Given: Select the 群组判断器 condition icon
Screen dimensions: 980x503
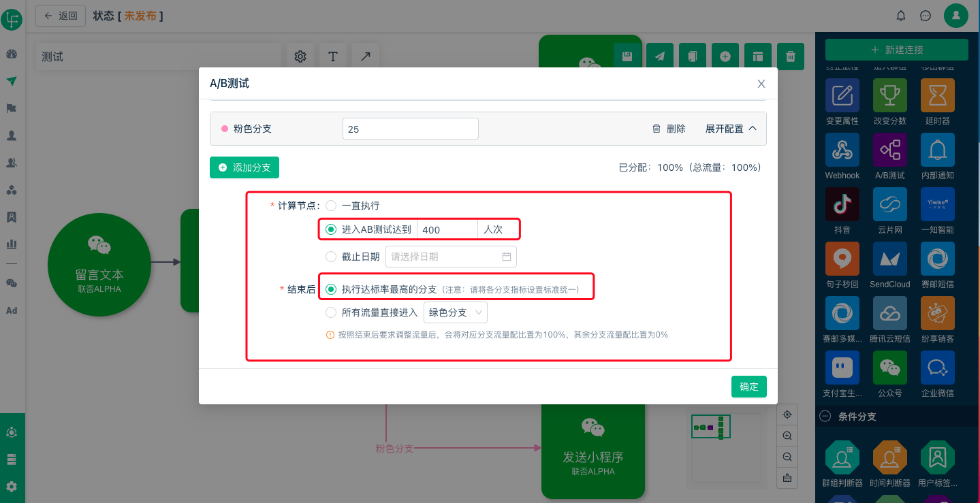Looking at the screenshot, I should (842, 458).
